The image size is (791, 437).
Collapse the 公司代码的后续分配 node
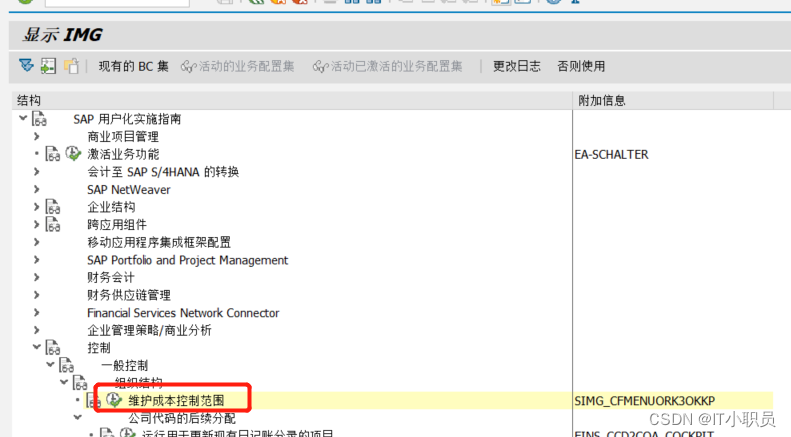[78, 417]
